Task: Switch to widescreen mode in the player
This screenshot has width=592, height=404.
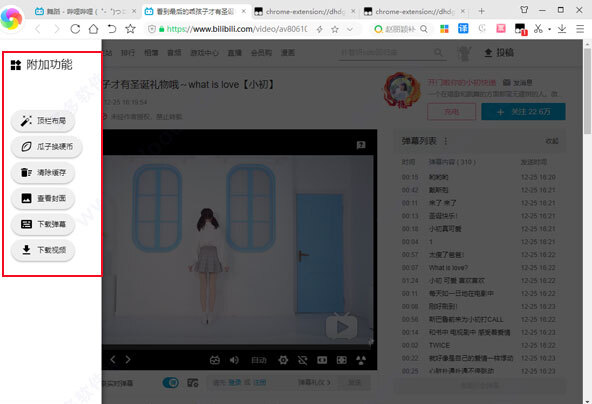Action: pos(322,360)
